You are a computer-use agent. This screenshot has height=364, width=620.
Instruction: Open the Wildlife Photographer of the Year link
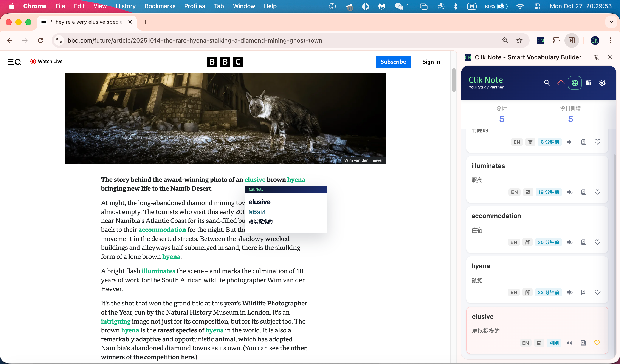274,303
